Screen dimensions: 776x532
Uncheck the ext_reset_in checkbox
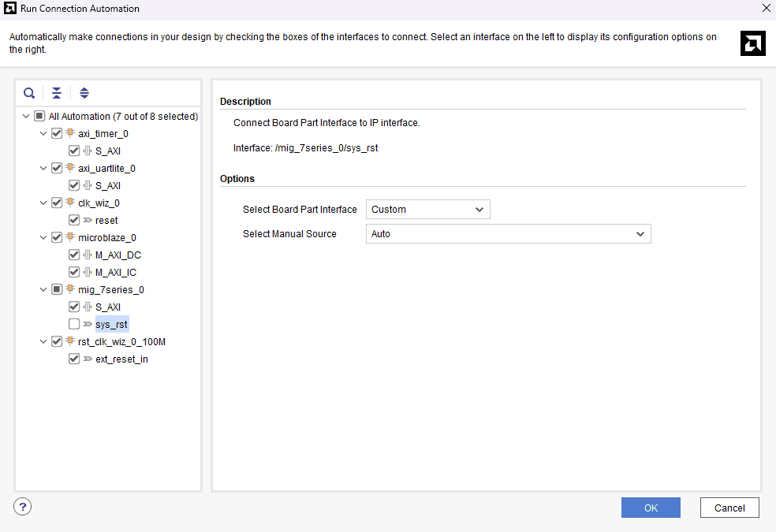(74, 359)
